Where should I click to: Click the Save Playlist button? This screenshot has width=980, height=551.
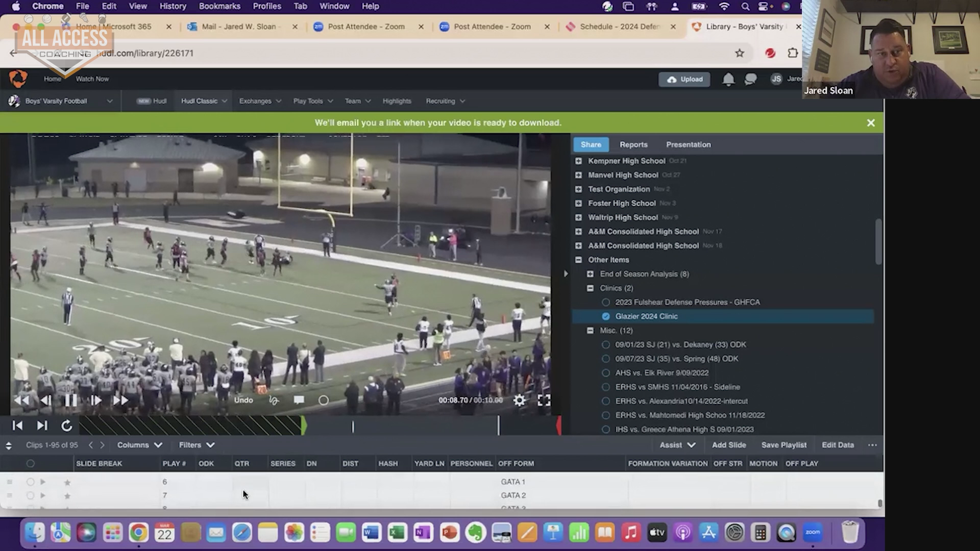click(x=784, y=445)
